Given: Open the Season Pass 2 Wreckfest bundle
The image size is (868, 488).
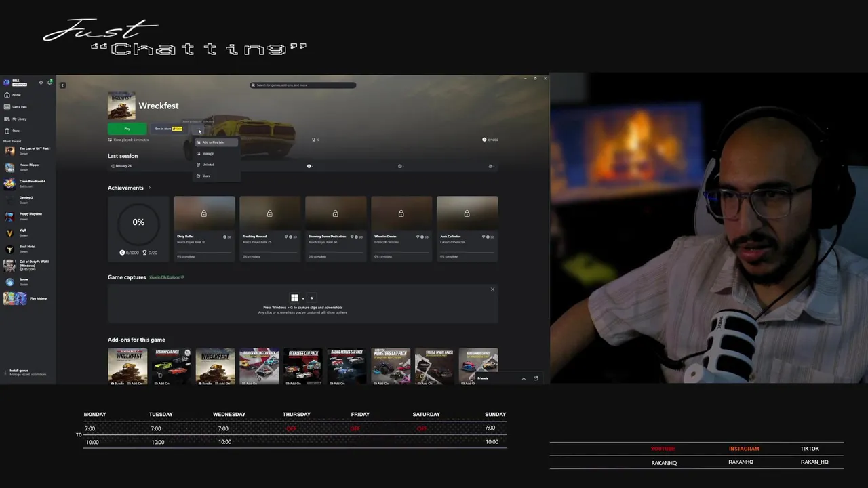Looking at the screenshot, I should point(127,367).
